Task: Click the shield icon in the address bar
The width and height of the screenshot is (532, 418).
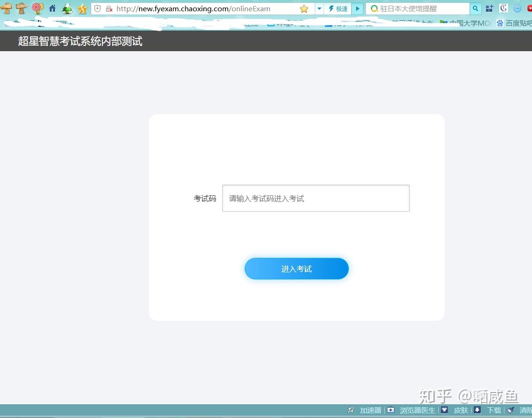Action: pyautogui.click(x=98, y=8)
